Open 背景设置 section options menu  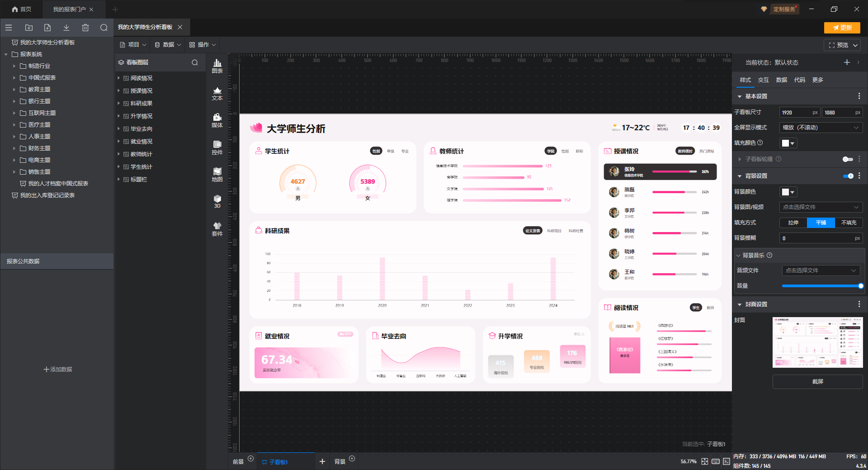tap(859, 176)
